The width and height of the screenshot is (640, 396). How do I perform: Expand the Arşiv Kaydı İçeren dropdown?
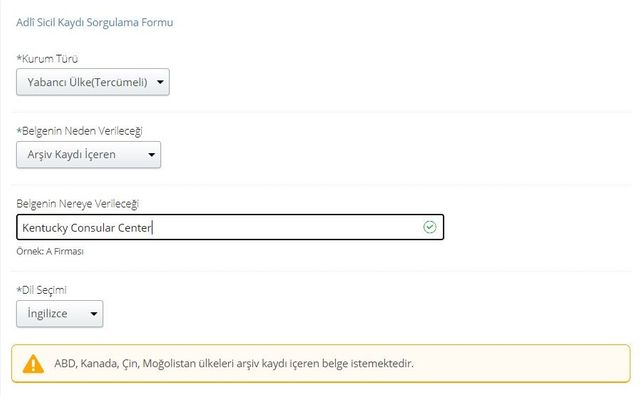point(89,155)
